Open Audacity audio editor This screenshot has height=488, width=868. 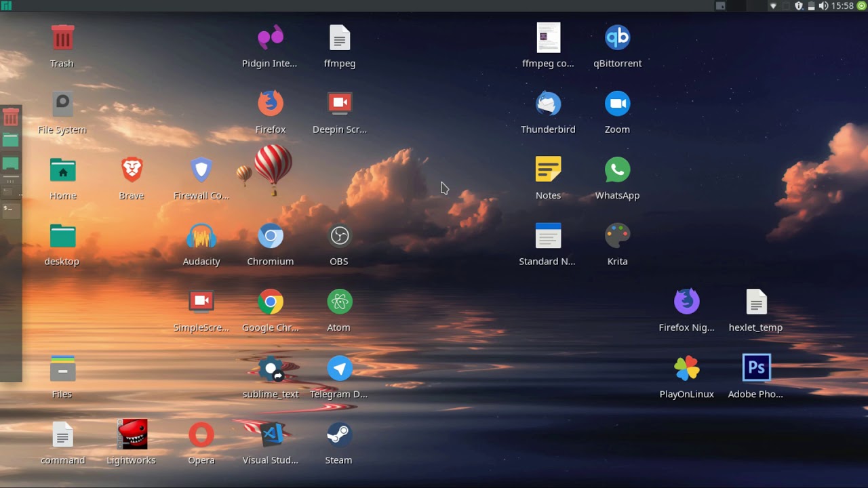(201, 237)
